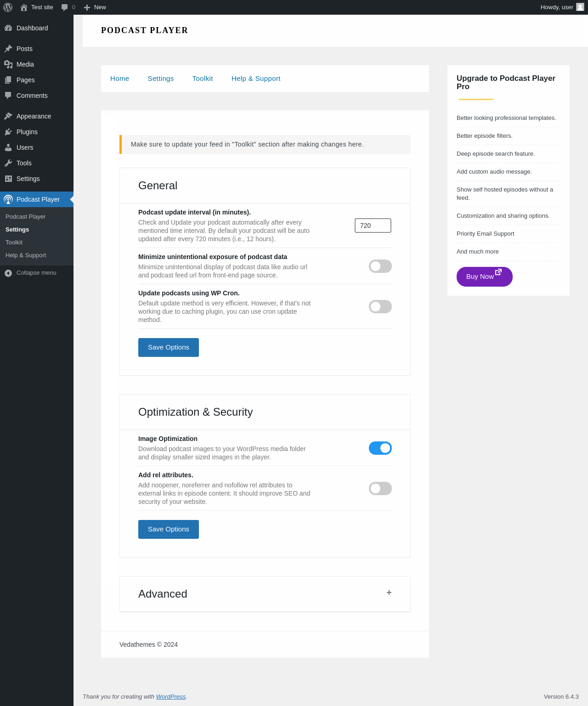Click the Test site home icon
Screen dimensions: 588x706
tap(24, 7)
